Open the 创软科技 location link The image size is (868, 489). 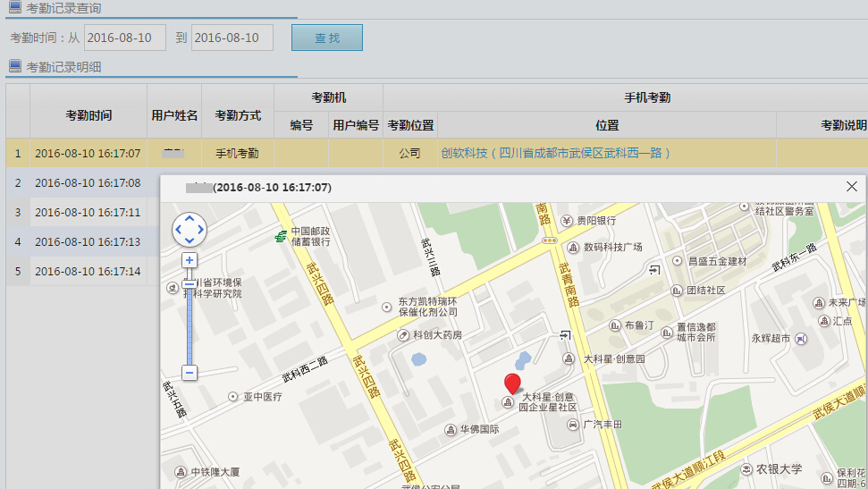tap(555, 153)
